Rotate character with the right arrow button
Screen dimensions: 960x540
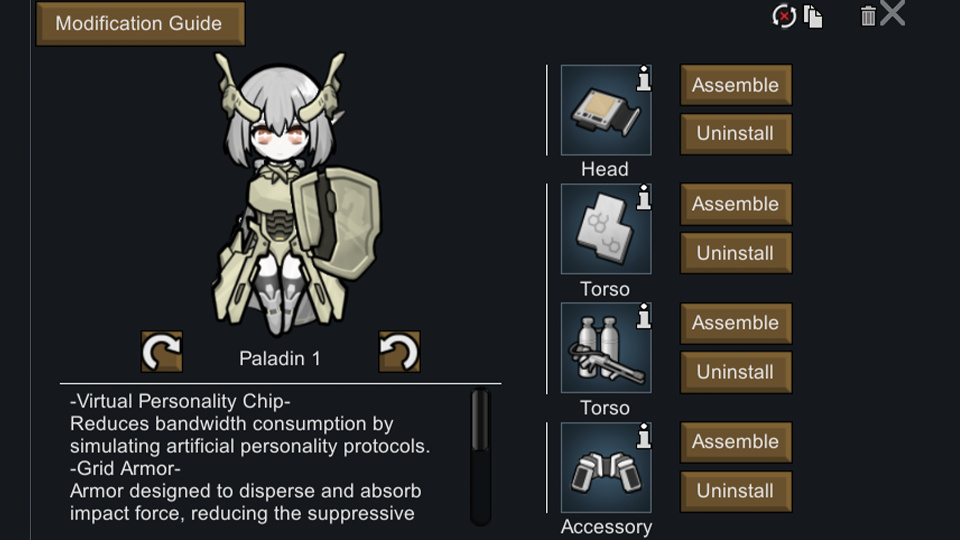pos(399,351)
